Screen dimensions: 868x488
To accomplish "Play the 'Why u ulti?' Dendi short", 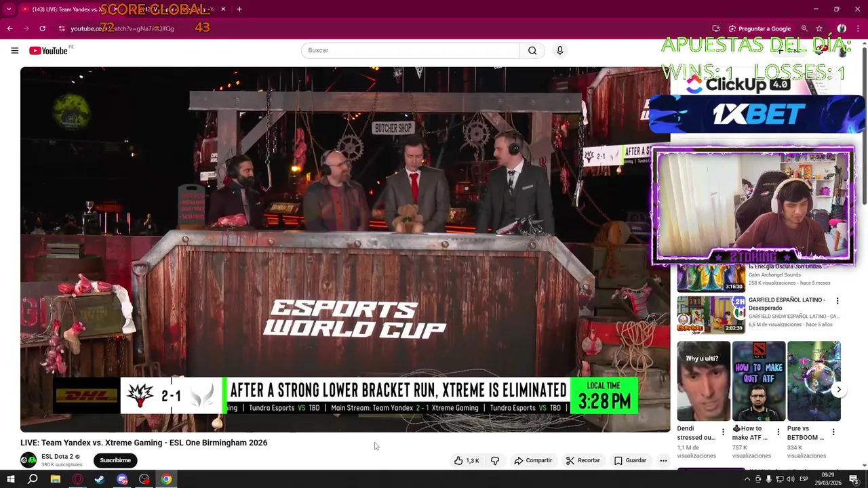I will point(703,381).
